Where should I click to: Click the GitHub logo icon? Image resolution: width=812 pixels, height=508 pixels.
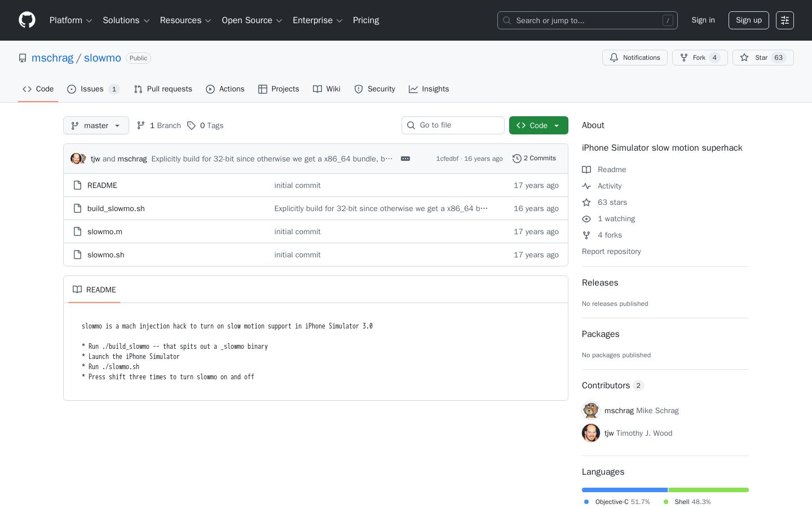pyautogui.click(x=27, y=20)
